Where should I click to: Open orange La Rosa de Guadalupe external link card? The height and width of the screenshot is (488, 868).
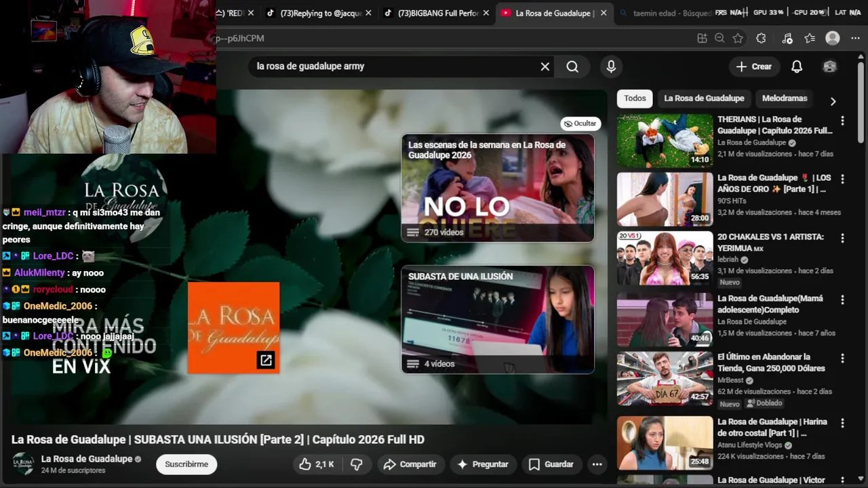point(233,327)
